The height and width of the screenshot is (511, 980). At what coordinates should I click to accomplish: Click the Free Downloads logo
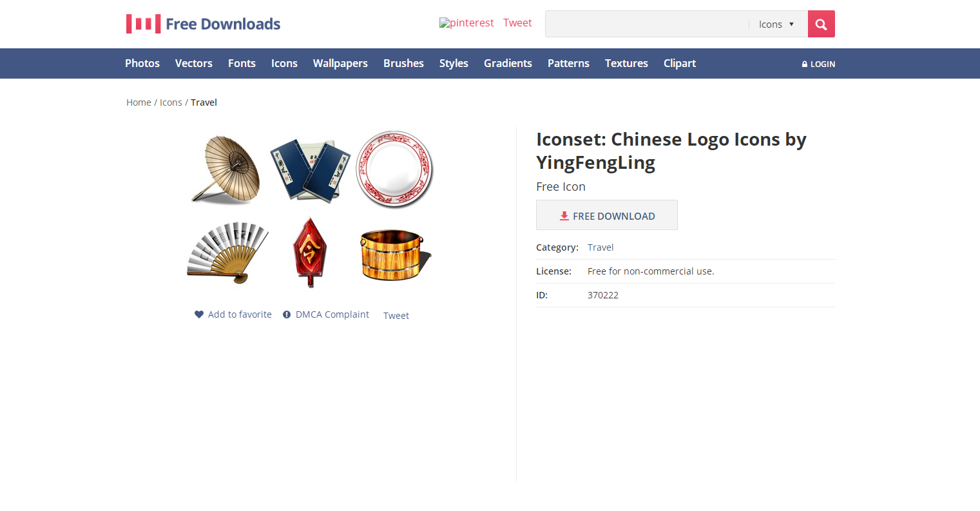[204, 24]
